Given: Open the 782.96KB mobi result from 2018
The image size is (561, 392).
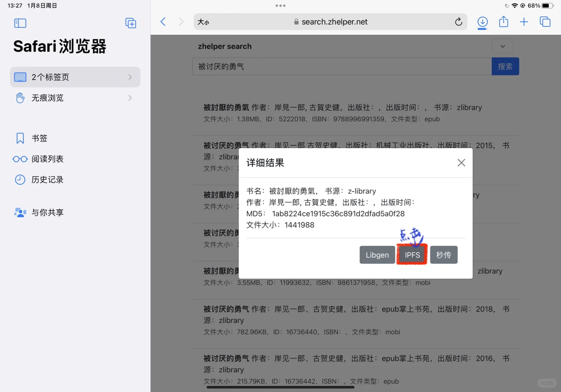Looking at the screenshot, I should click(x=355, y=320).
